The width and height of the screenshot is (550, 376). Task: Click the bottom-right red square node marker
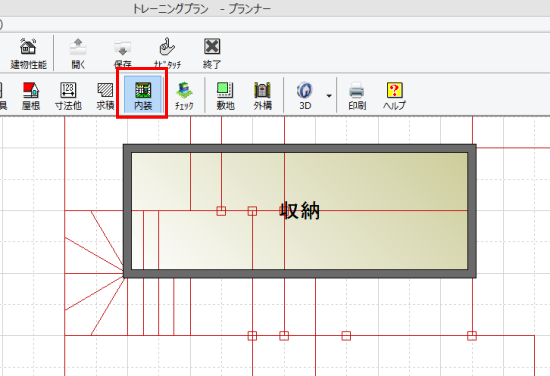click(472, 336)
